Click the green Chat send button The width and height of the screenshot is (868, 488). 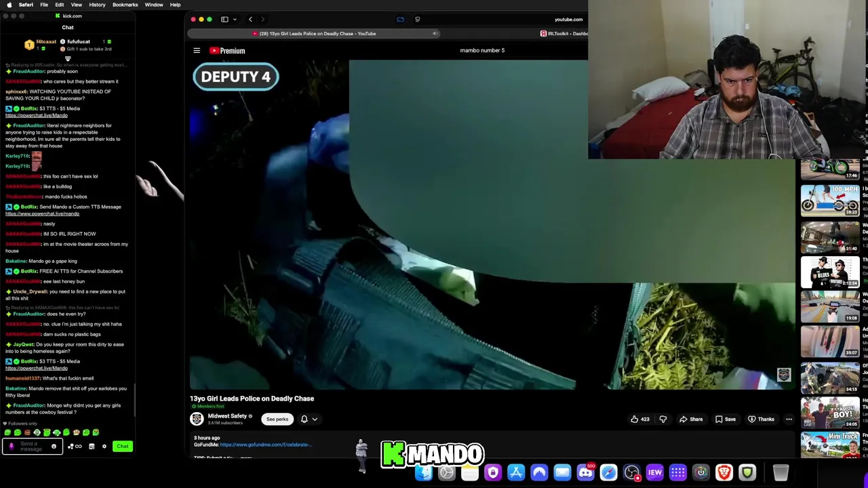(x=122, y=446)
